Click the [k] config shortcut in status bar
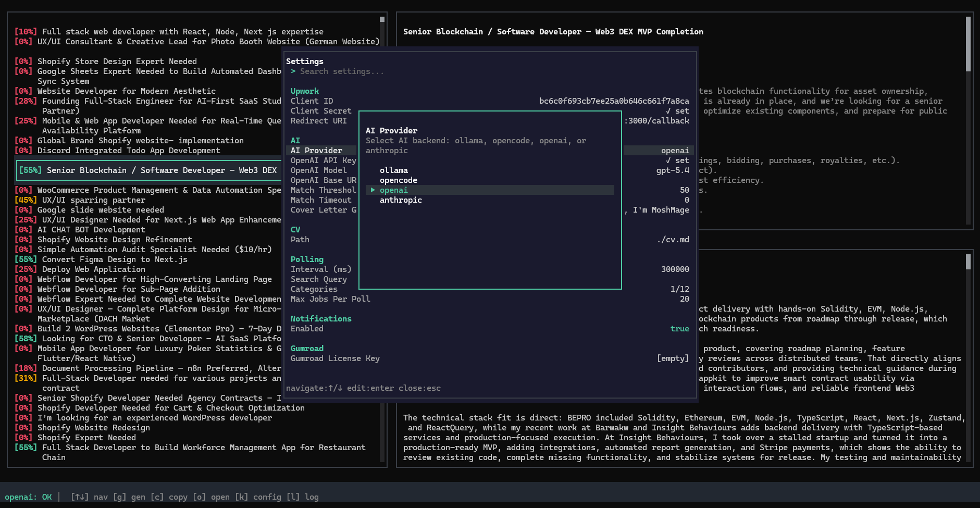This screenshot has width=980, height=508. 257,497
